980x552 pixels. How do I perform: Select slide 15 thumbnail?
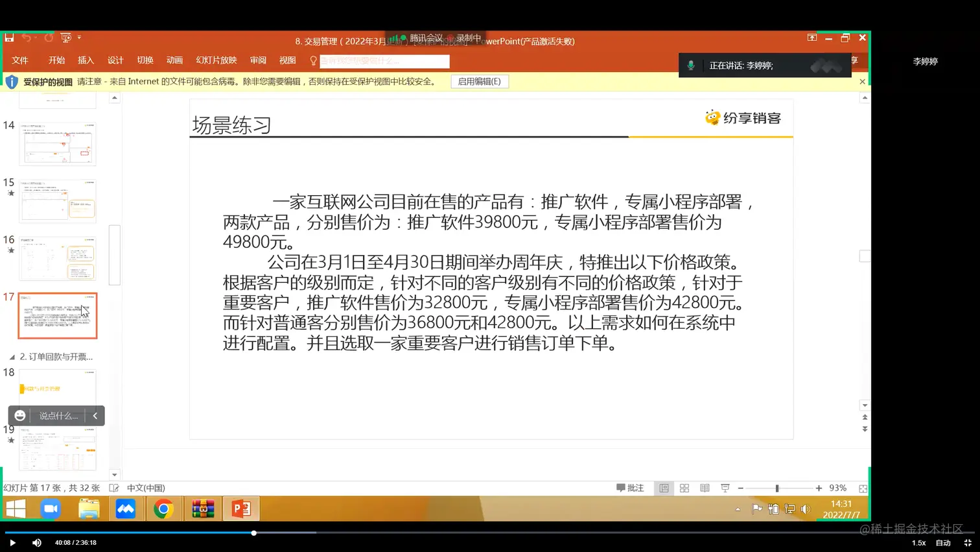pyautogui.click(x=58, y=200)
